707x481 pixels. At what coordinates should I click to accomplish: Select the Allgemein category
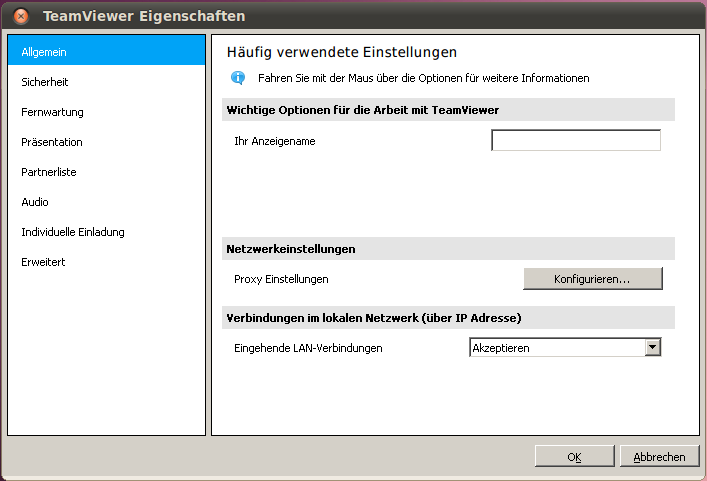[x=106, y=51]
